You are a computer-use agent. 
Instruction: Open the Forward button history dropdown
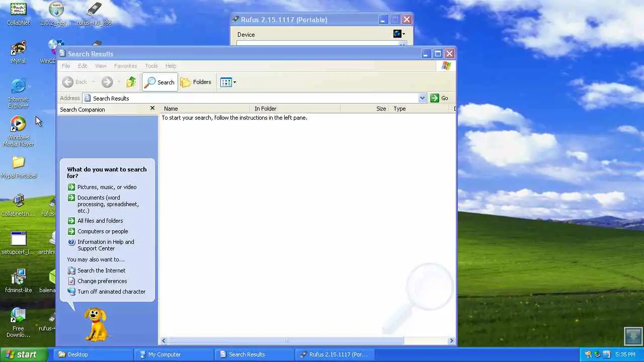[119, 82]
